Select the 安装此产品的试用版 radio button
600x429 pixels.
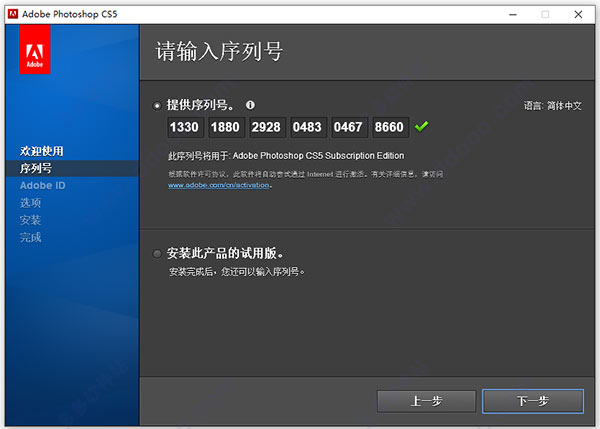(x=157, y=253)
